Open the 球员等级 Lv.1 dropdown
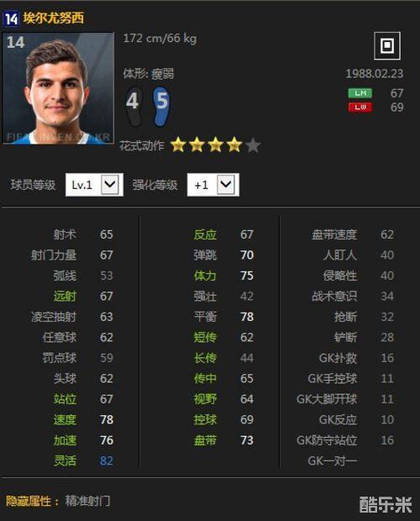 click(94, 185)
